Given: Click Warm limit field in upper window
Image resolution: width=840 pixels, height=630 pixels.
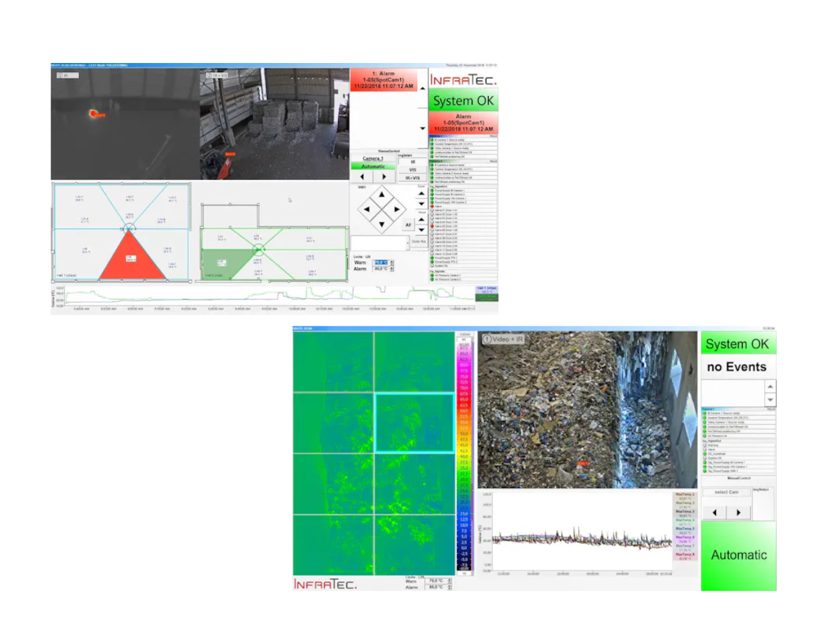Looking at the screenshot, I should (x=381, y=262).
